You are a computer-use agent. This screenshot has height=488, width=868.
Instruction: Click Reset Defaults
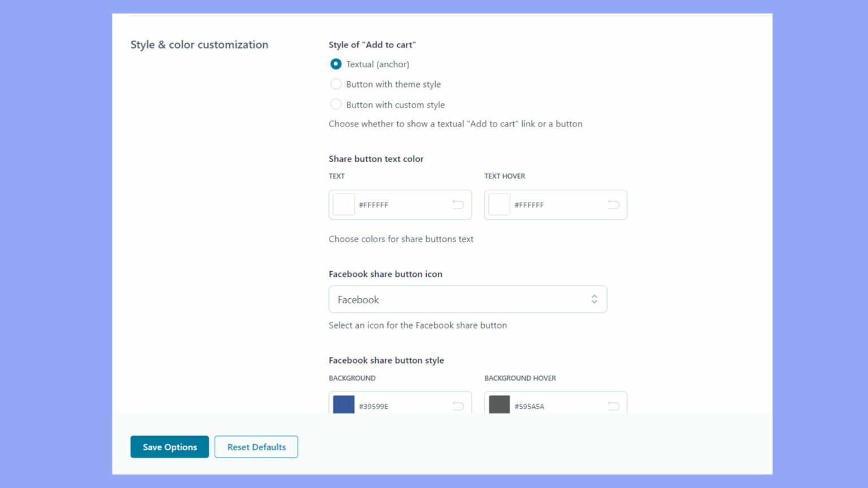click(256, 447)
